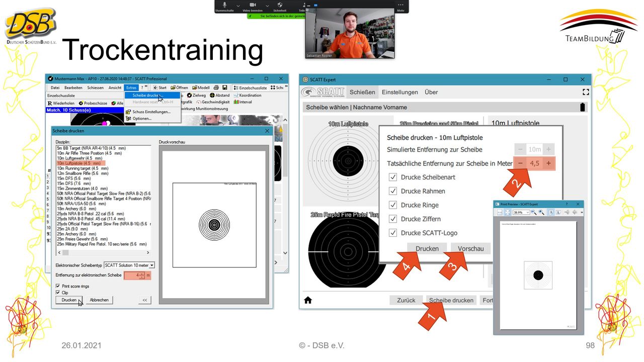Uncheck Drucke Ringe
The width and height of the screenshot is (644, 362).
[393, 205]
